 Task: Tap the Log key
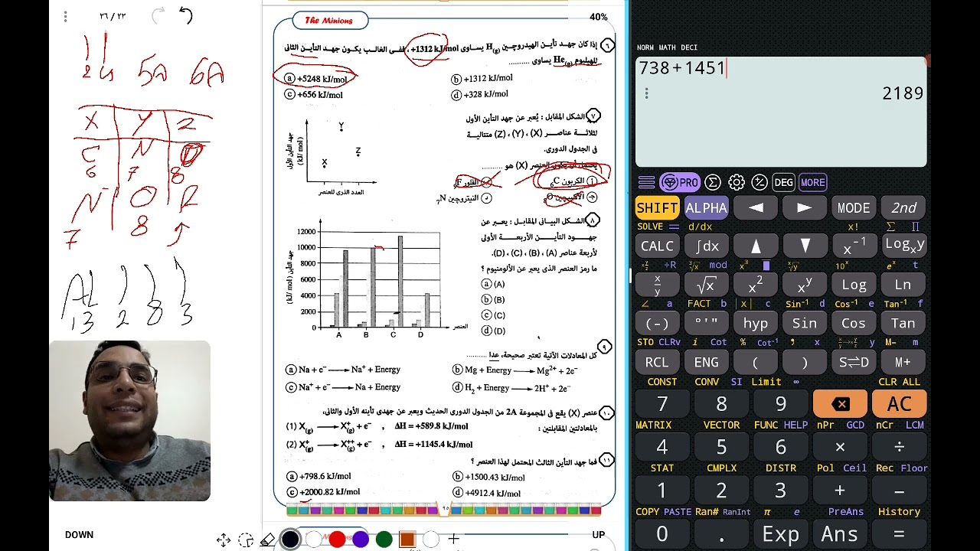854,285
